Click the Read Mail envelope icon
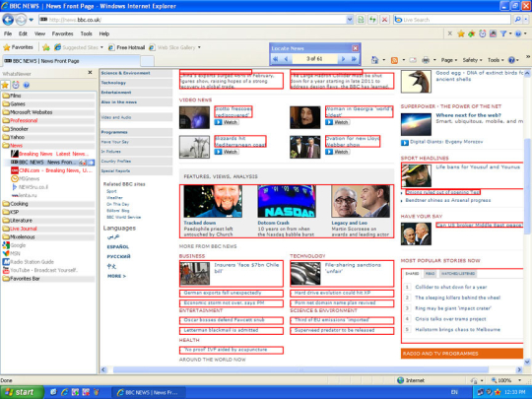 (413, 60)
